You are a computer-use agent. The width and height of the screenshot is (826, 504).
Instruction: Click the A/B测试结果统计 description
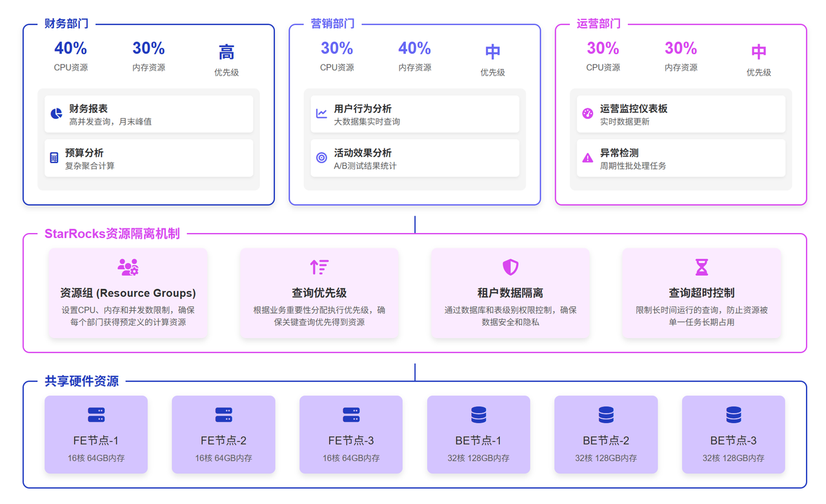click(x=365, y=166)
